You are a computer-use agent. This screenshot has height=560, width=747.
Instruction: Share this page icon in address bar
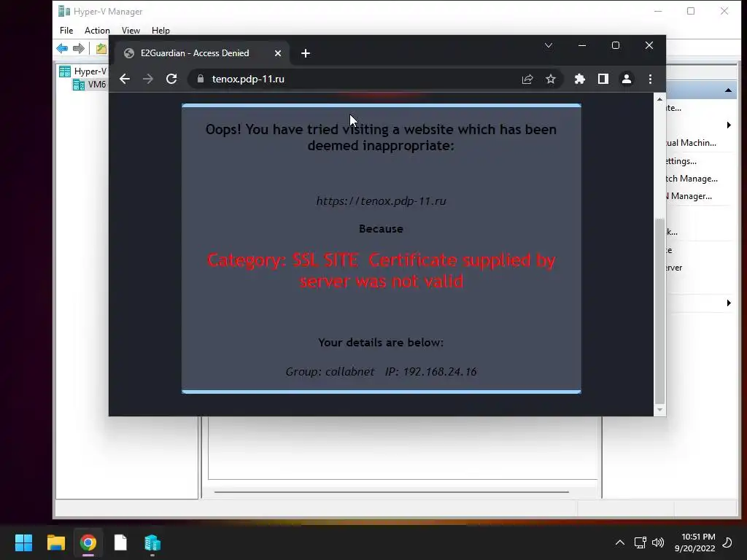coord(527,79)
